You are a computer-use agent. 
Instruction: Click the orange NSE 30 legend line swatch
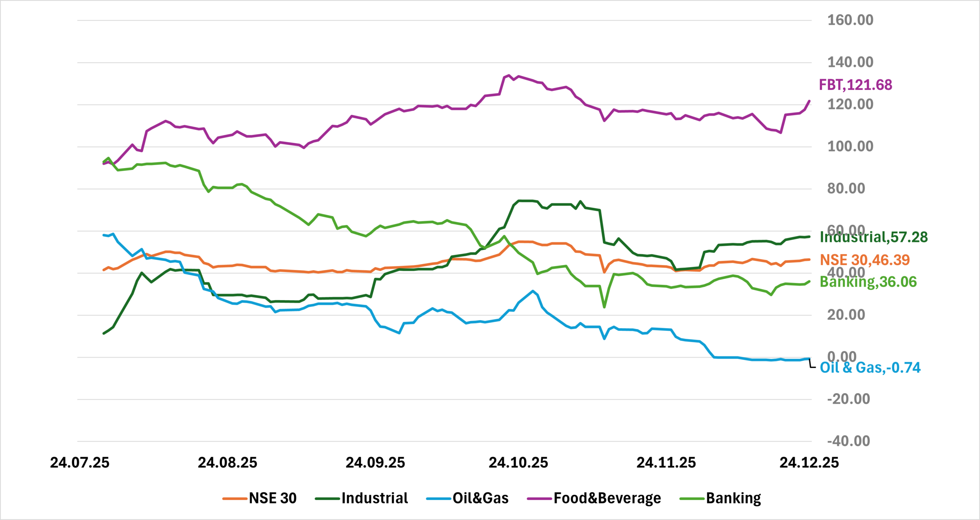(x=235, y=499)
